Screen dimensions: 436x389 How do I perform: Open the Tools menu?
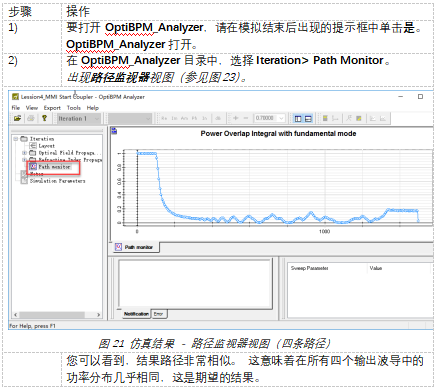(x=73, y=108)
